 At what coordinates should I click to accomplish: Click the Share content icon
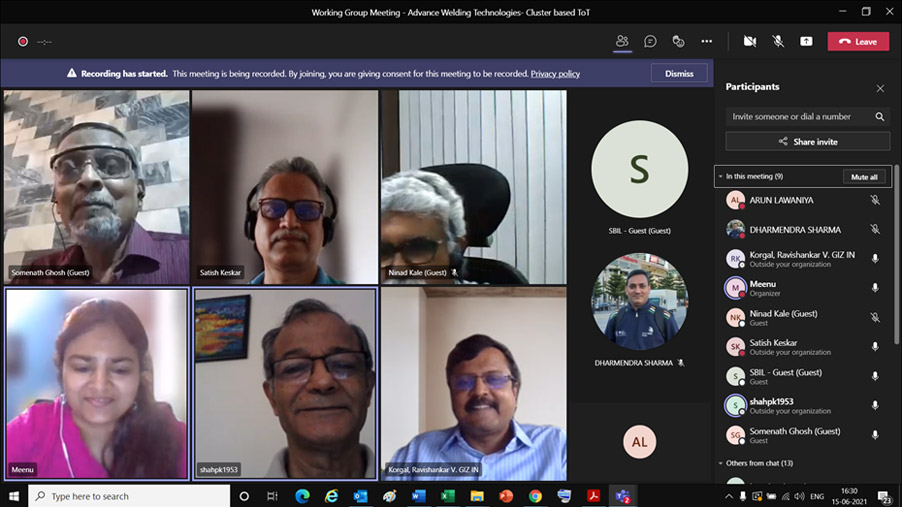tap(806, 41)
